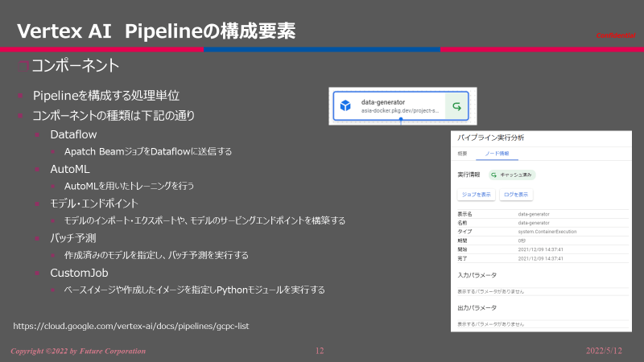Click the green cached arrow on data-generator node
Image resolution: width=644 pixels, height=362 pixels.
[456, 106]
